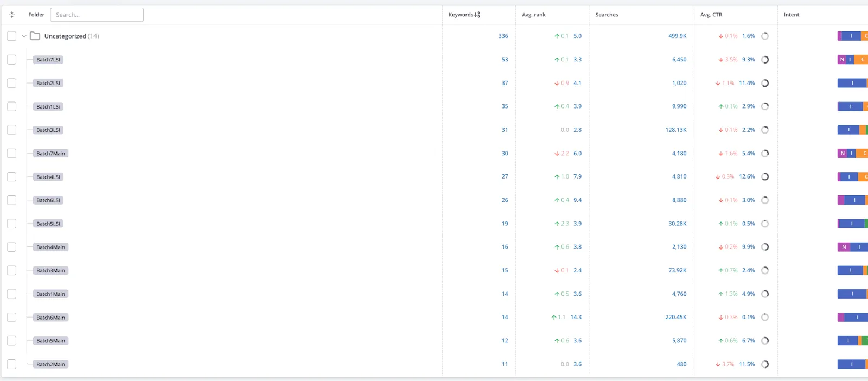Click the CTR ring icon in Batch4LSI row
The height and width of the screenshot is (381, 868).
pos(765,177)
